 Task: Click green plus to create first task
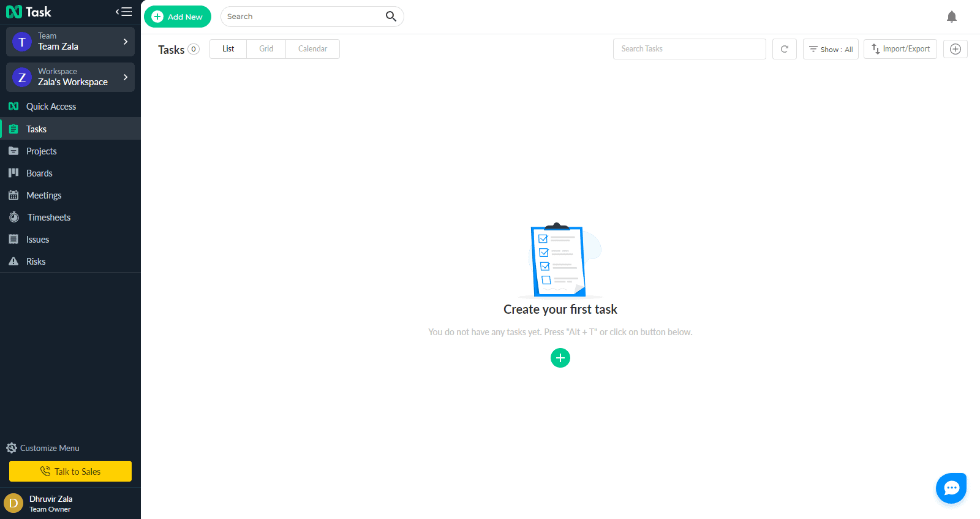pyautogui.click(x=560, y=358)
